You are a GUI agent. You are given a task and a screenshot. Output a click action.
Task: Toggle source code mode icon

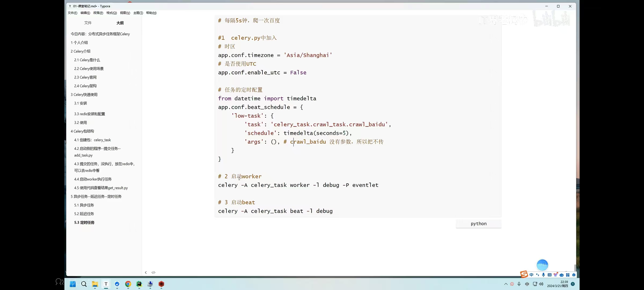(153, 273)
